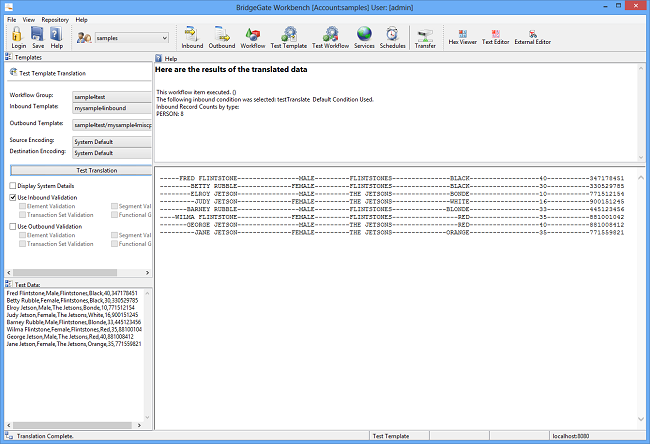Click the Jane Jetson test data row

point(74,344)
